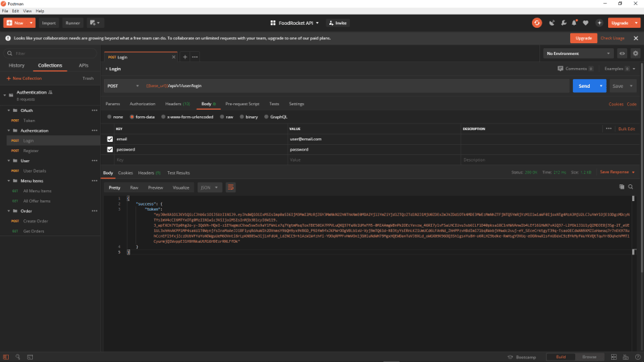Select binary body type
Image resolution: width=644 pixels, height=362 pixels.
[242, 117]
